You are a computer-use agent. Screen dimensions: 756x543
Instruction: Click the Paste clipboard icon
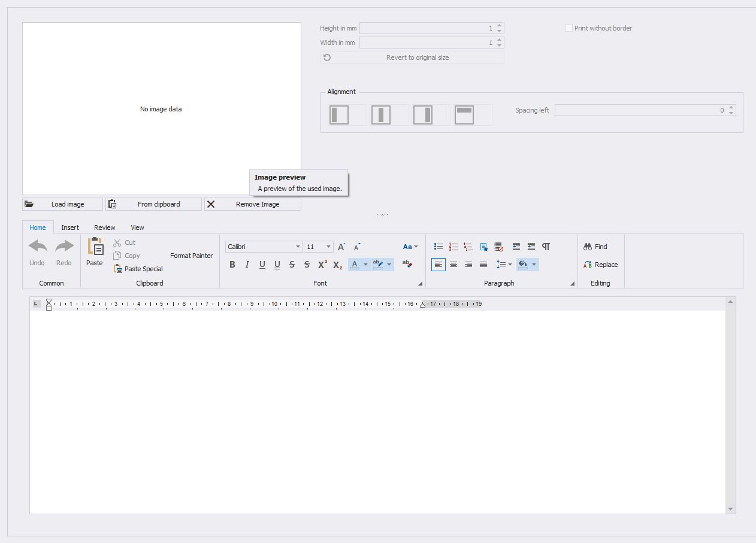pyautogui.click(x=95, y=247)
